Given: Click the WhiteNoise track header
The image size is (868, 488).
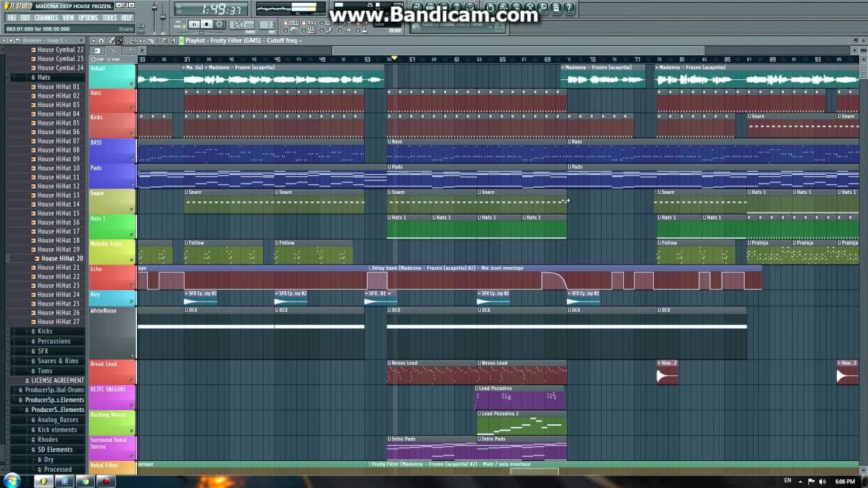Looking at the screenshot, I should click(112, 332).
